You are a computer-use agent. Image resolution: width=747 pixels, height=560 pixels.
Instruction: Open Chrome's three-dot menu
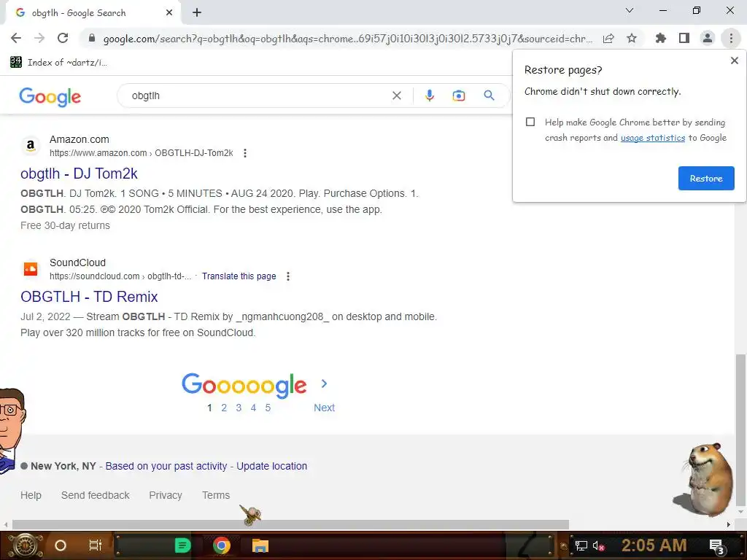[x=731, y=38]
